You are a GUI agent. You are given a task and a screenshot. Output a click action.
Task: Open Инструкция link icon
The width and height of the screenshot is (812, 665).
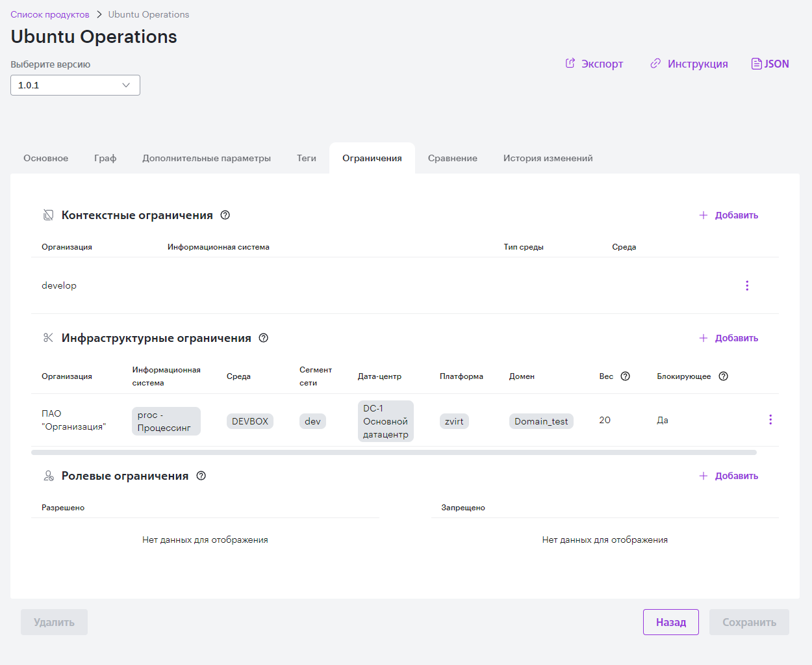pyautogui.click(x=655, y=63)
